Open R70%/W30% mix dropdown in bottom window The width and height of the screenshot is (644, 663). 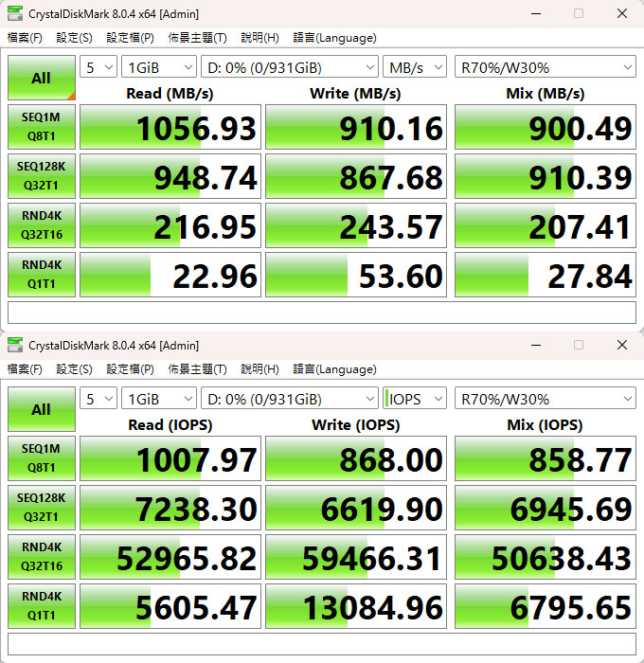(546, 399)
